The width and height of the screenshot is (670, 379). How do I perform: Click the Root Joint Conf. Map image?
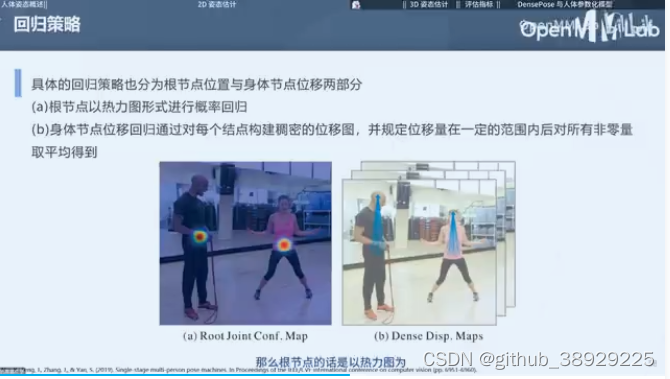[246, 243]
